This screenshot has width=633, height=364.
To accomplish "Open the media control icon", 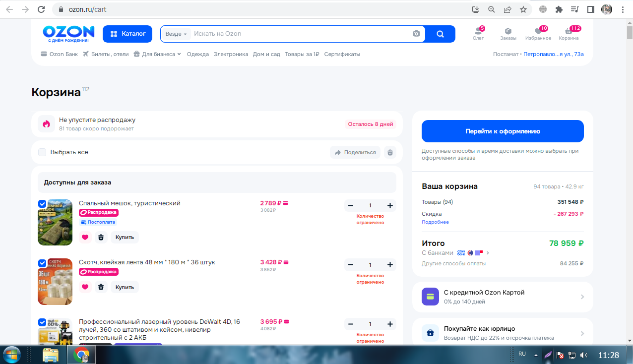I will [575, 9].
